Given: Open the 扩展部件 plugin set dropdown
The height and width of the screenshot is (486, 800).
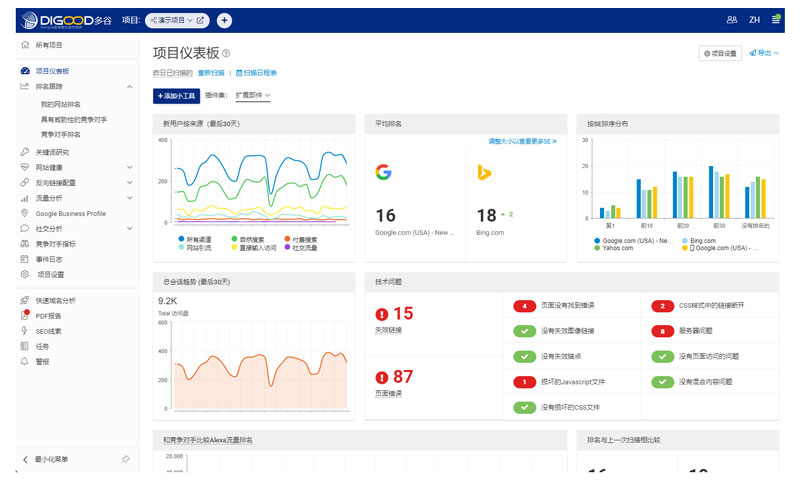Looking at the screenshot, I should click(x=254, y=96).
